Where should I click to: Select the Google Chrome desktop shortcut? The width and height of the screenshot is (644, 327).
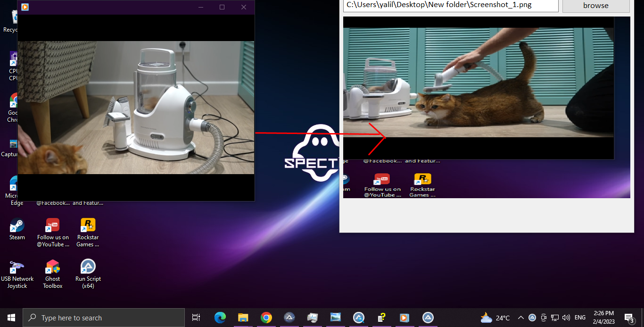pyautogui.click(x=13, y=108)
